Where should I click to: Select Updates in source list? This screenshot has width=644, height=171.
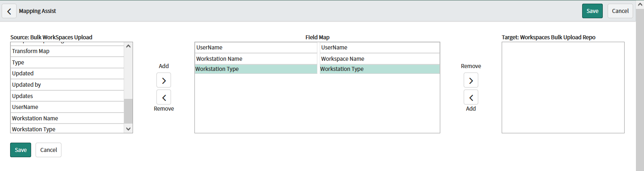pos(67,96)
